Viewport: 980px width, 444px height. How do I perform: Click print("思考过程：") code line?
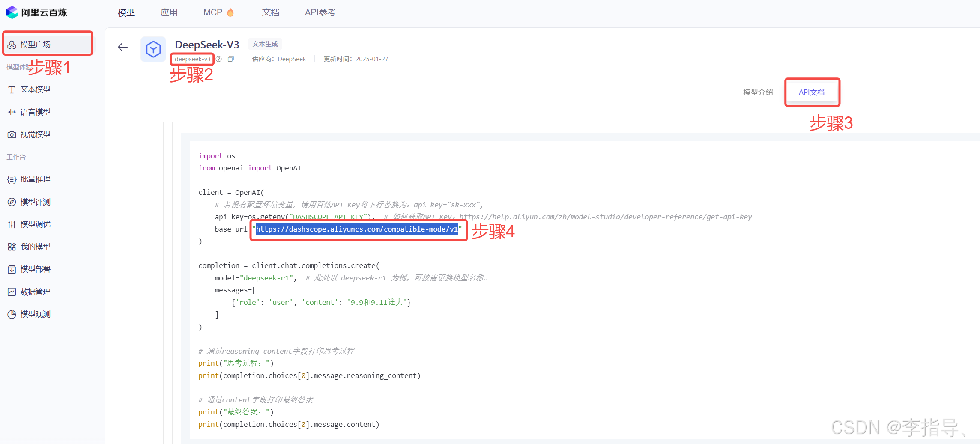tap(236, 363)
